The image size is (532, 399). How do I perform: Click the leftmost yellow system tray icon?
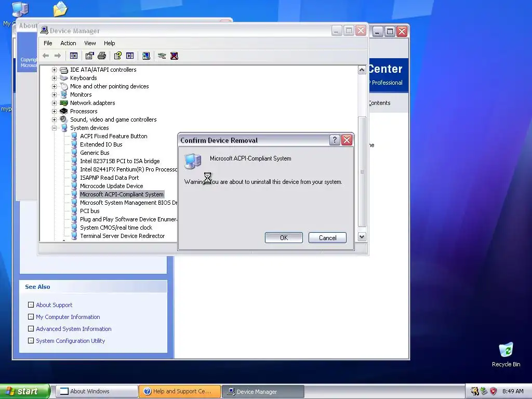[475, 391]
